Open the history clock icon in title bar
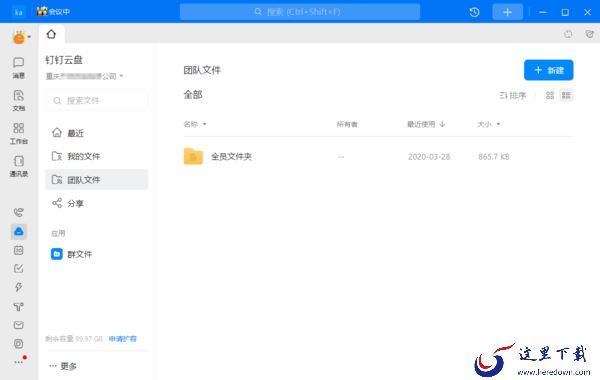Image resolution: width=600 pixels, height=380 pixels. 474,12
